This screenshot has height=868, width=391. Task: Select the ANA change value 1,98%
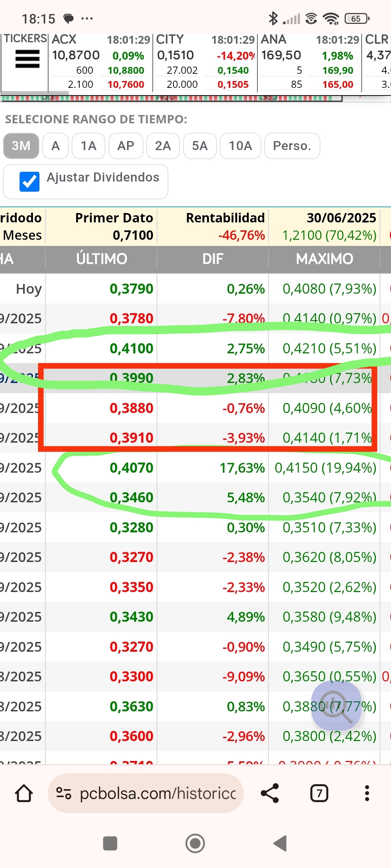click(337, 56)
